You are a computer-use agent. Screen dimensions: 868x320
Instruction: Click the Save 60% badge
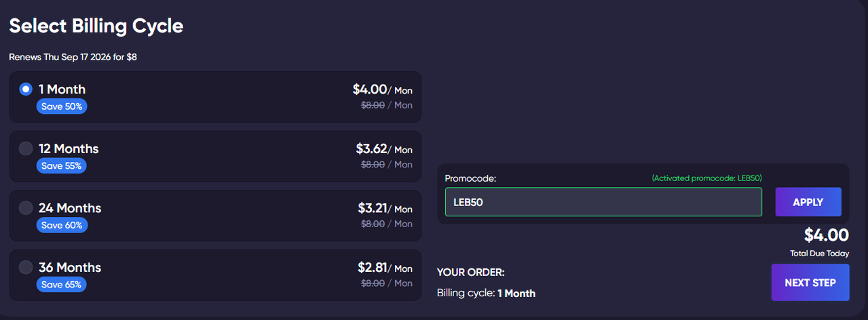(x=62, y=225)
